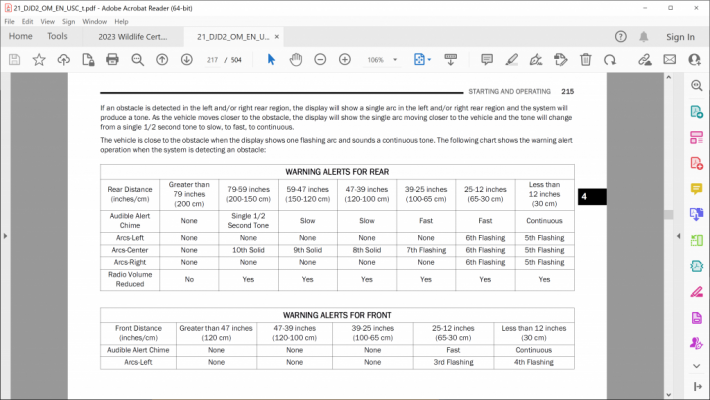Add a sticky note comment
This screenshot has height=400, width=710.
tap(487, 59)
